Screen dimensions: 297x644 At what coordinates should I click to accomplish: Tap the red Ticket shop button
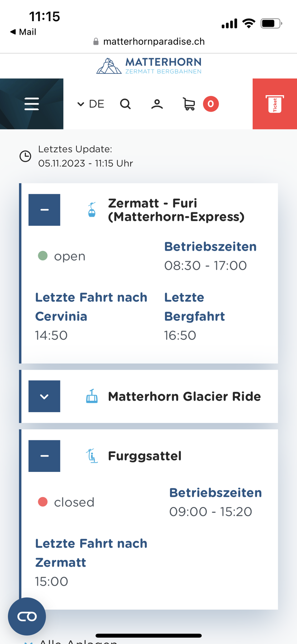[x=274, y=104]
